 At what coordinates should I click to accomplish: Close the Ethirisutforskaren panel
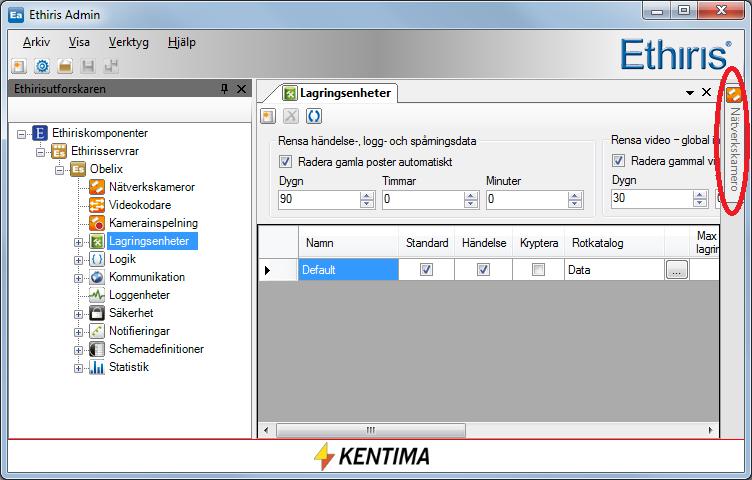pyautogui.click(x=241, y=89)
